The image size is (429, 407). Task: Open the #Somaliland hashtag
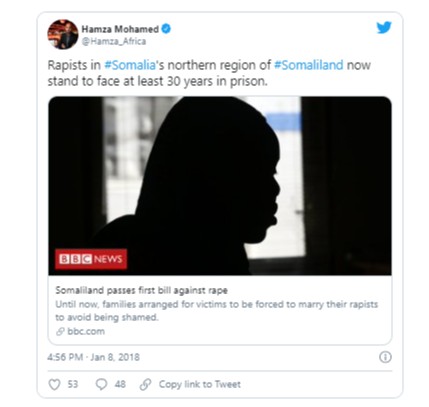pyautogui.click(x=308, y=65)
